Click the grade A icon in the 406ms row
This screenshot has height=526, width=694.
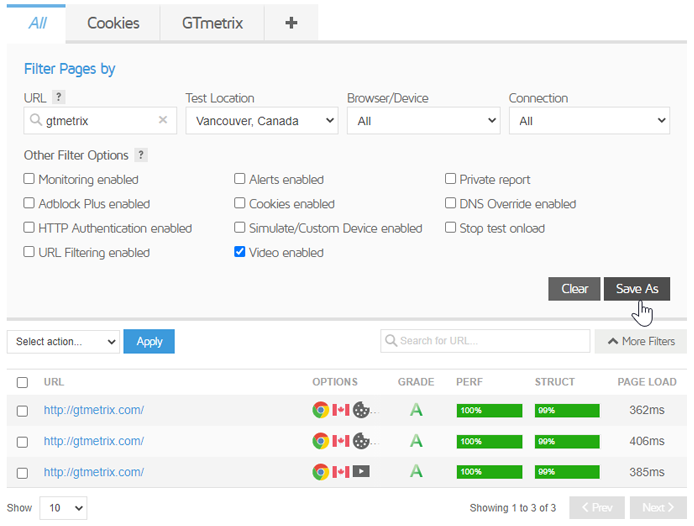(x=416, y=441)
